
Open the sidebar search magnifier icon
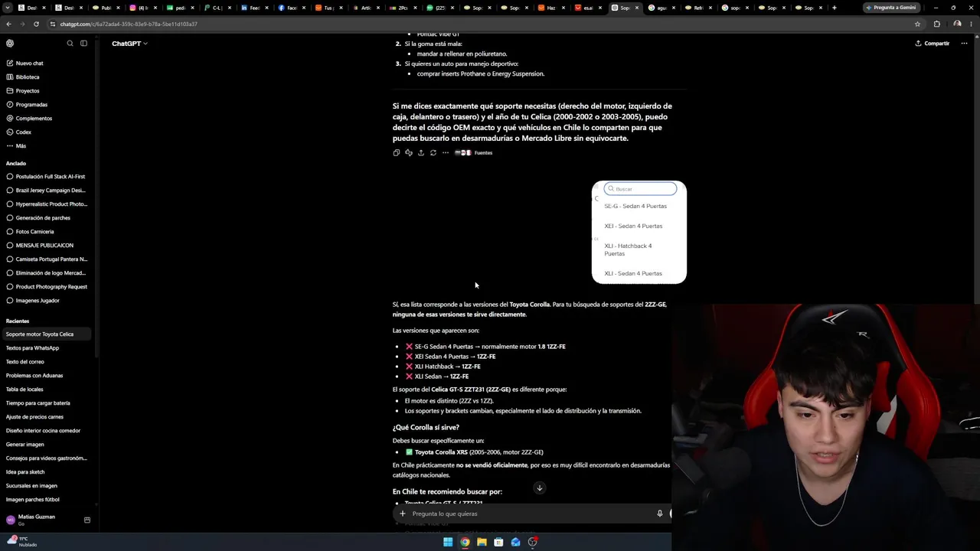[x=70, y=44]
